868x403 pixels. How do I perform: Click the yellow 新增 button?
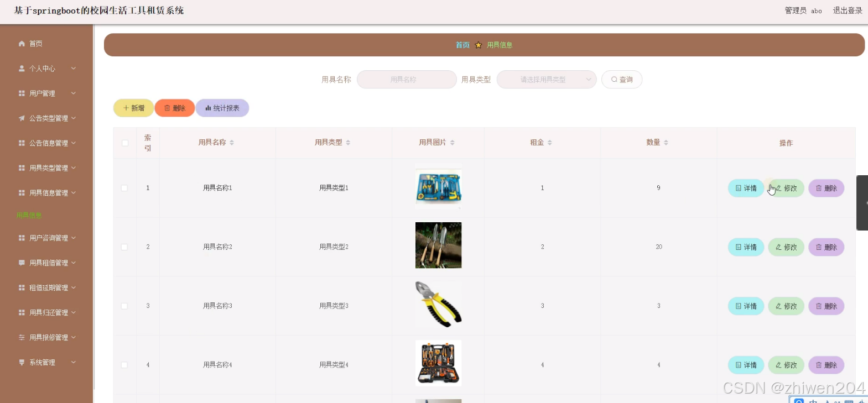tap(133, 108)
